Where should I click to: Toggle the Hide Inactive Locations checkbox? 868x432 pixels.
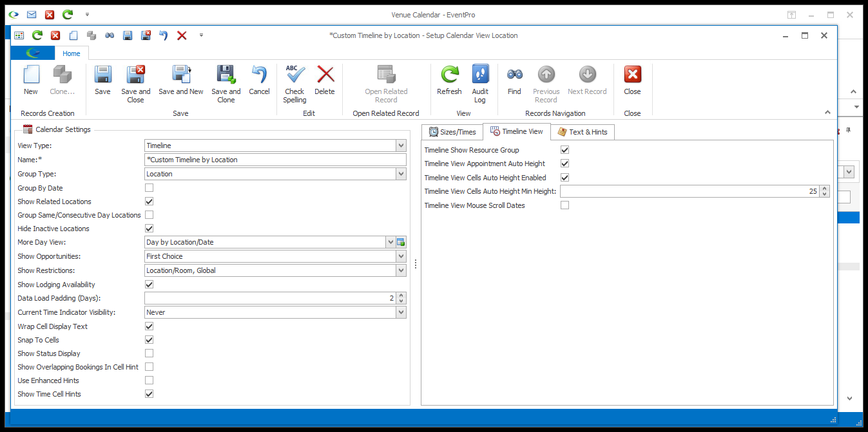[x=149, y=229]
